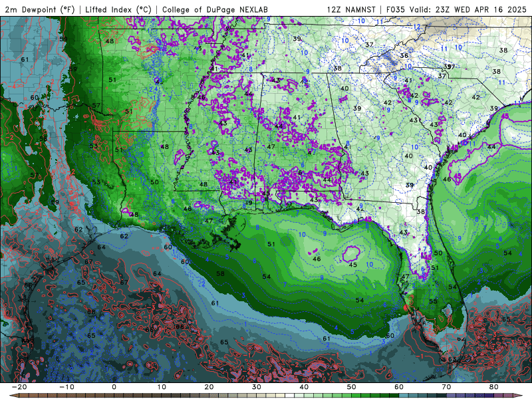Click the "12Z NAMNST" model run label
This screenshot has height=399, width=532.
351,9
